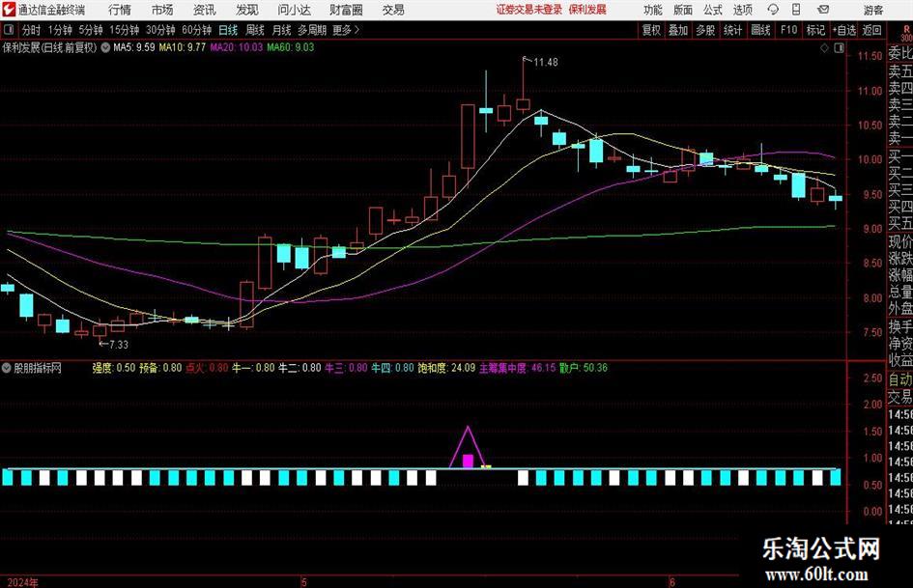The height and width of the screenshot is (588, 913).
Task: Click the MA10: 9.77 indicator label
Action: tap(183, 47)
